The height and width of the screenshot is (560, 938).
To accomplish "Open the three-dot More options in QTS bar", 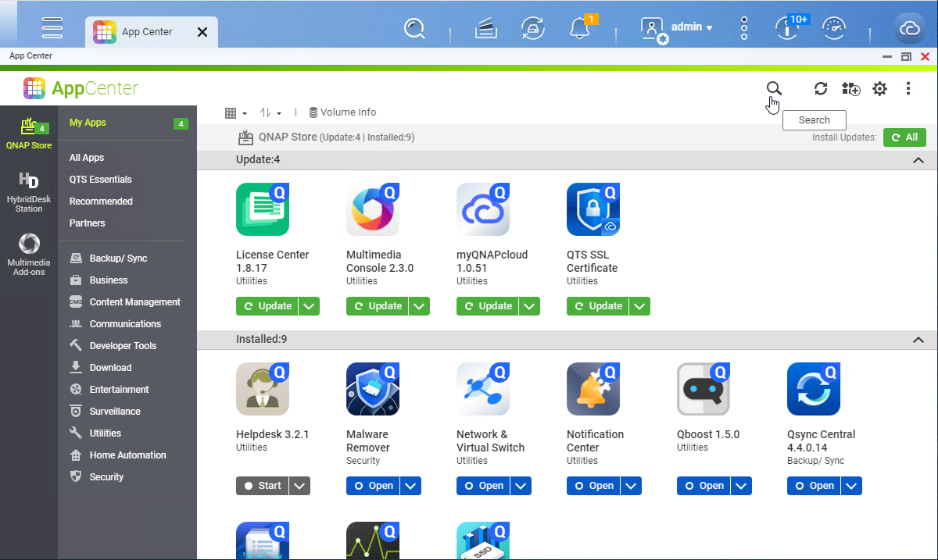I will click(744, 28).
